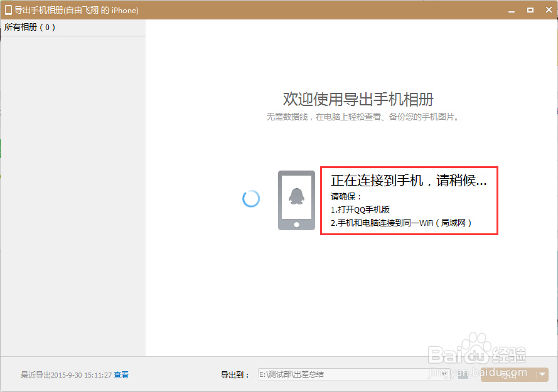Click the folder browse icon beside export path

coord(463,374)
